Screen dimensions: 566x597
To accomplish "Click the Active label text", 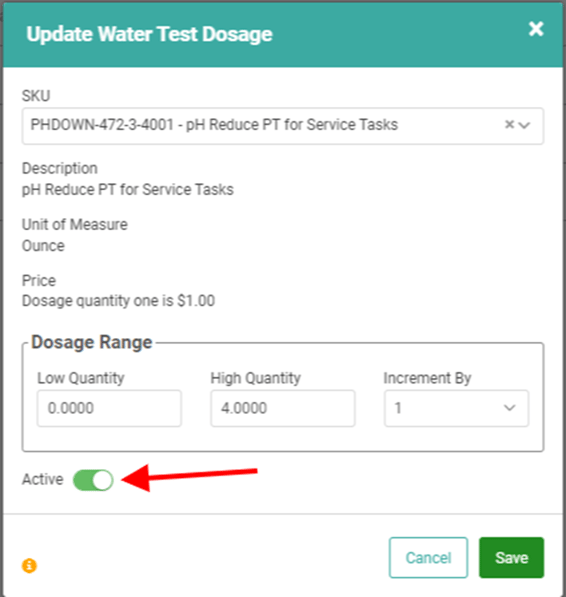I will (x=43, y=479).
